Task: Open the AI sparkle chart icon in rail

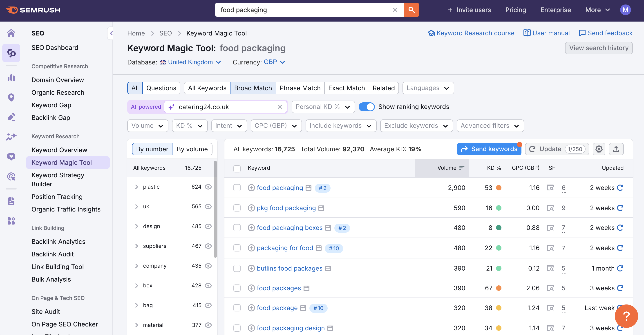Action: (11, 137)
